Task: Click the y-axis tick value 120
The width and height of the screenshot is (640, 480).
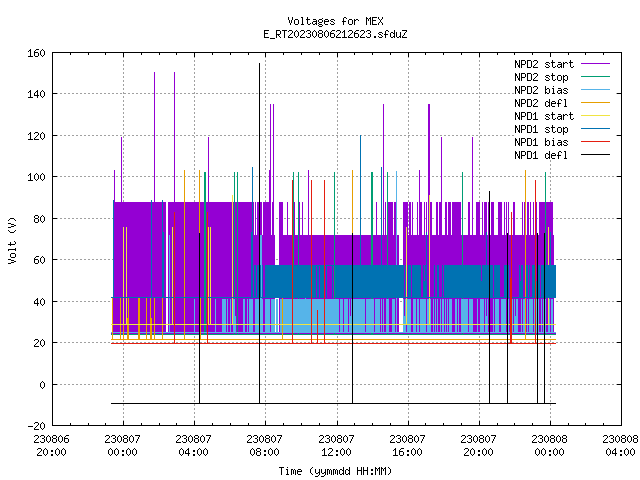Action: click(36, 136)
